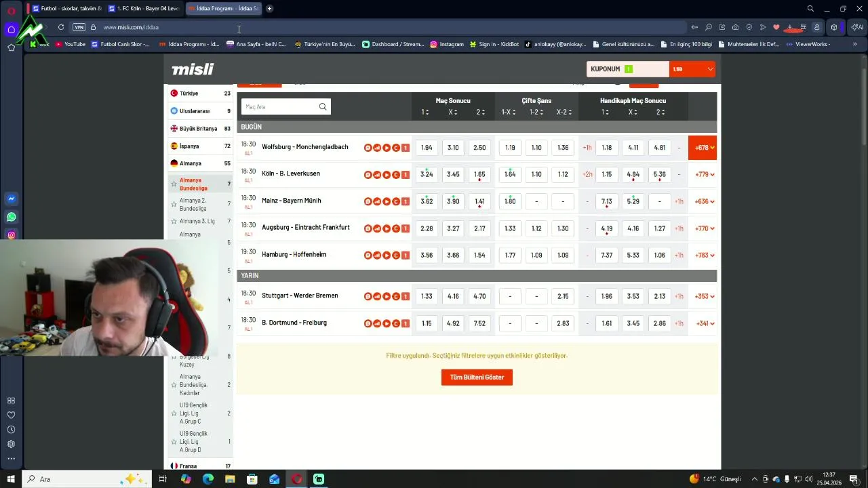The image size is (868, 488).
Task: Reload the page with the refresh button
Action: pos(61,27)
